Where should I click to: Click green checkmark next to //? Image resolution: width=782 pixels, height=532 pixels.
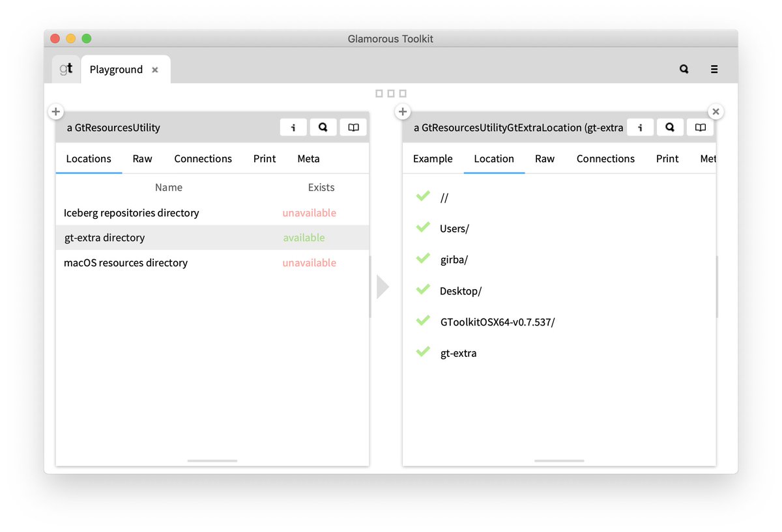423,196
